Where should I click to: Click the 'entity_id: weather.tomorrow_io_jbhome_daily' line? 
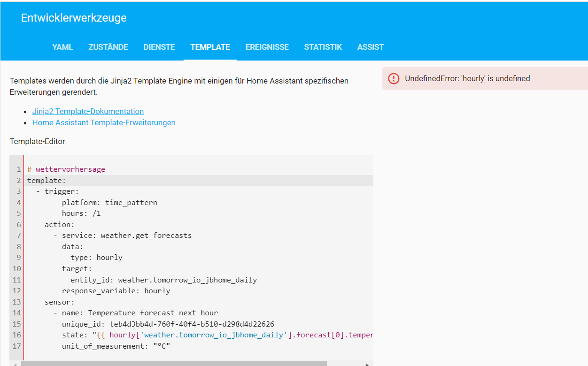click(x=164, y=280)
